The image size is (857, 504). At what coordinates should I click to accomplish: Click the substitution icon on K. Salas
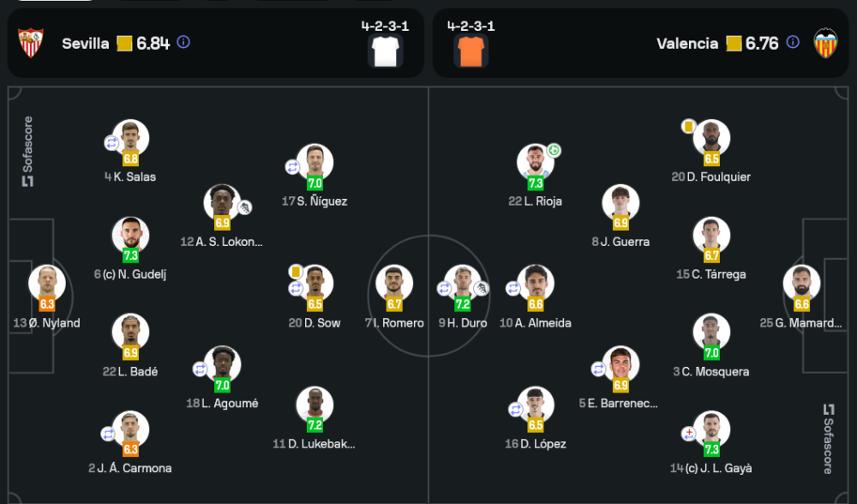pos(111,142)
